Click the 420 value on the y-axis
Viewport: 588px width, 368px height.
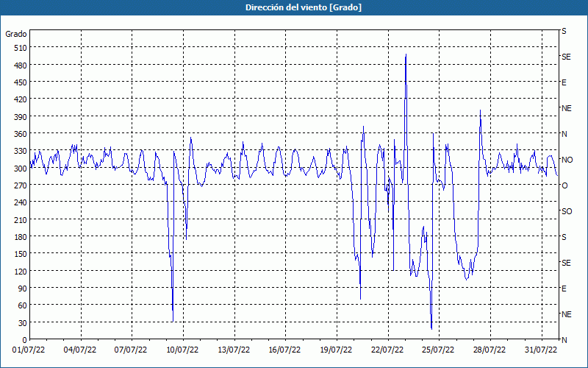[x=21, y=100]
